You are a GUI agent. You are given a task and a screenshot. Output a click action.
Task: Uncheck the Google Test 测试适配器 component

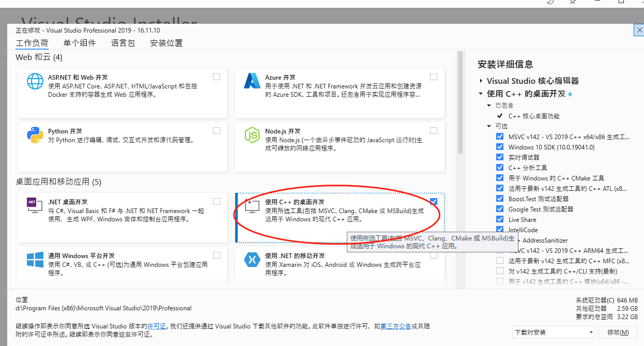point(499,209)
